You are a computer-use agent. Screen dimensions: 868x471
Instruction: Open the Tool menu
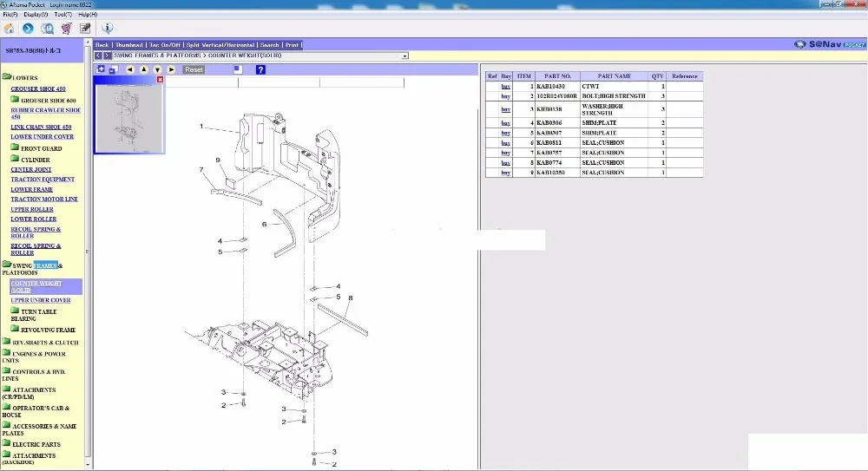(63, 15)
